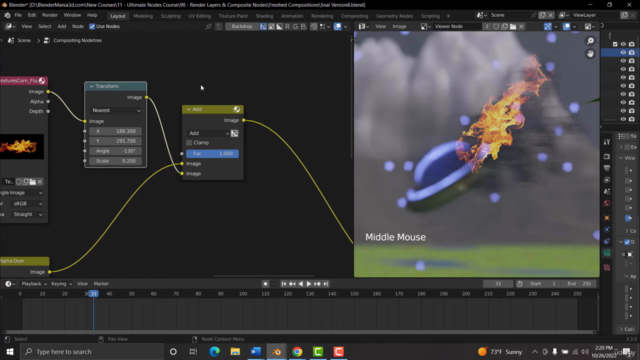The height and width of the screenshot is (360, 640).
Task: Edit the Y value field 291.700
Action: point(116,141)
